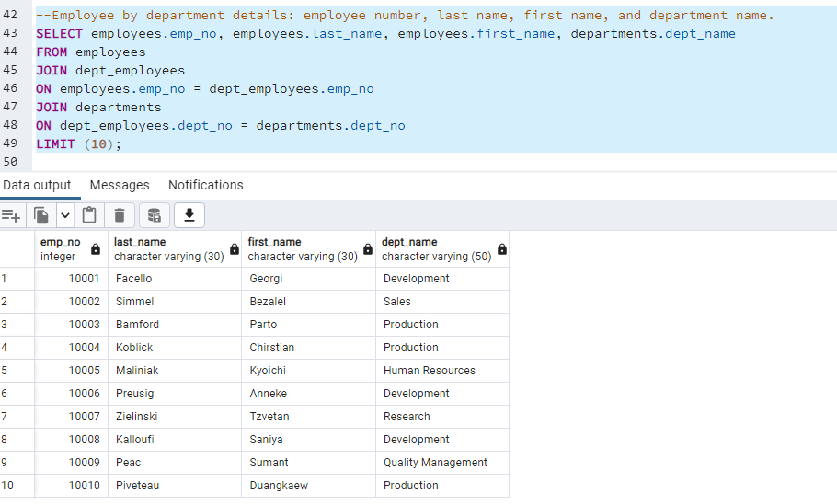Click the last_name cell Maliniak
The width and height of the screenshot is (837, 504).
click(x=175, y=371)
